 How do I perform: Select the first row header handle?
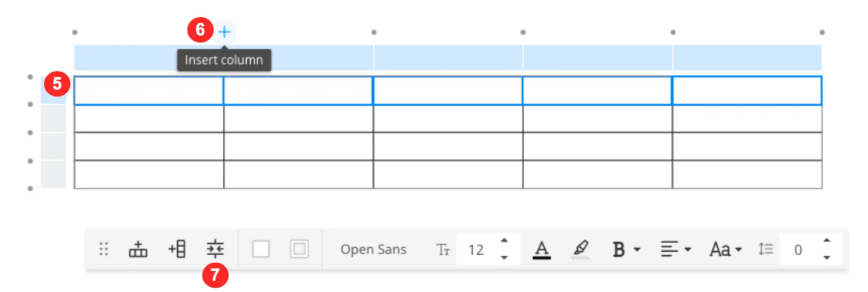(53, 90)
